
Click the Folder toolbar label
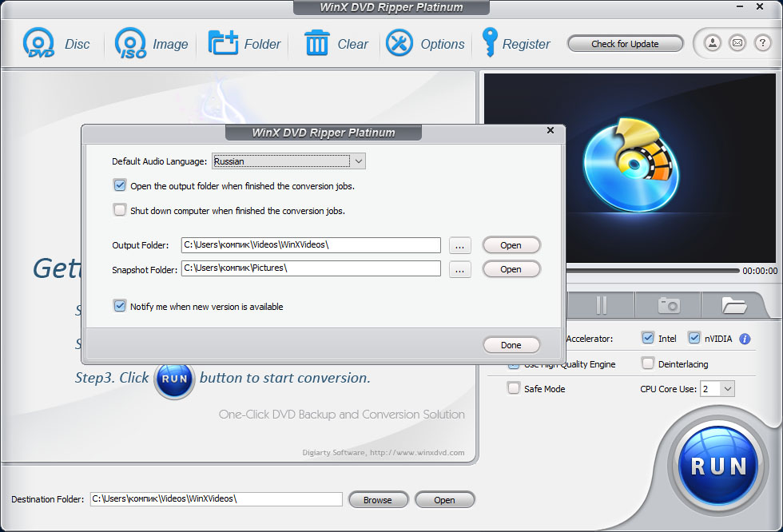pyautogui.click(x=262, y=44)
